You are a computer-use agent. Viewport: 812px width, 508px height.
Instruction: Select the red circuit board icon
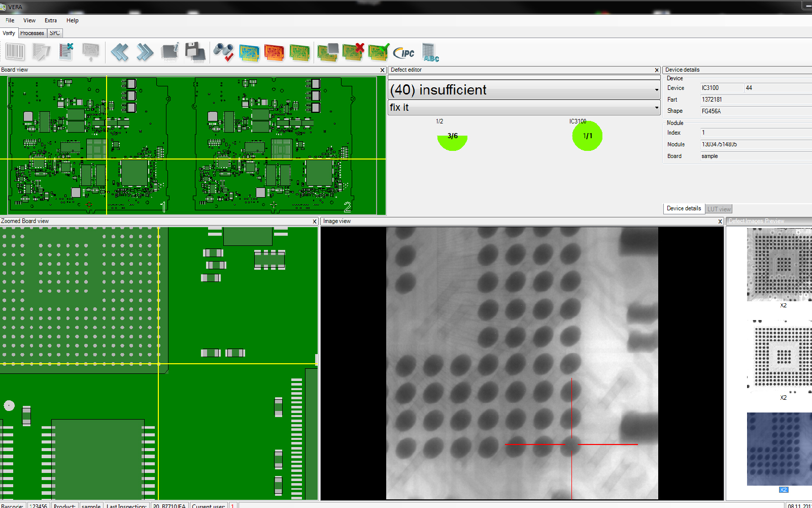point(274,52)
